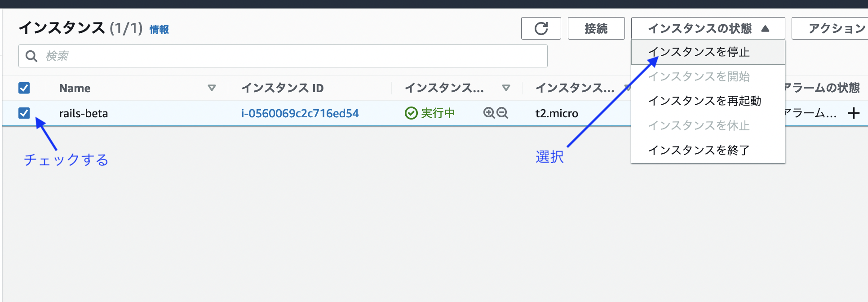The image size is (868, 302).
Task: Click the green 実行中 status icon
Action: [411, 113]
